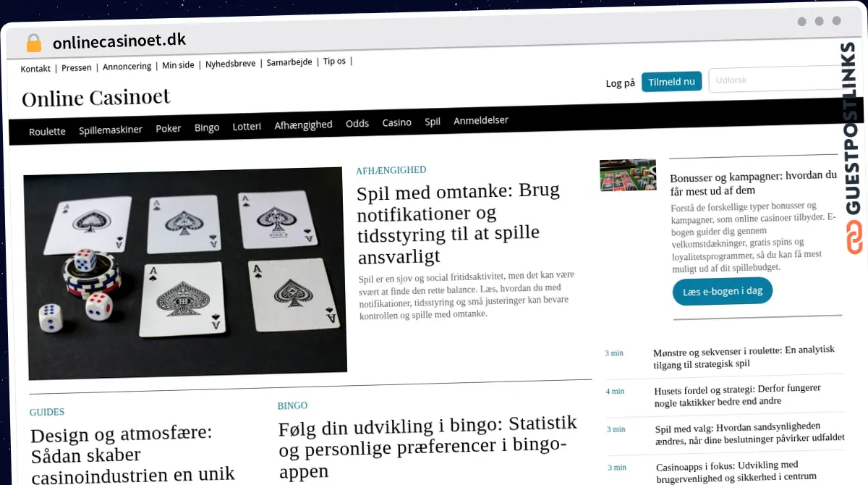Open the Poker menu item
Screen dimensions: 868x485
pos(169,129)
